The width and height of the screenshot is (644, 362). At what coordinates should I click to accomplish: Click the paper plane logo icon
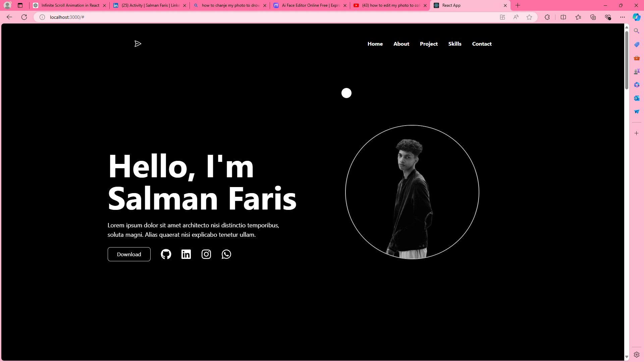coord(138,44)
